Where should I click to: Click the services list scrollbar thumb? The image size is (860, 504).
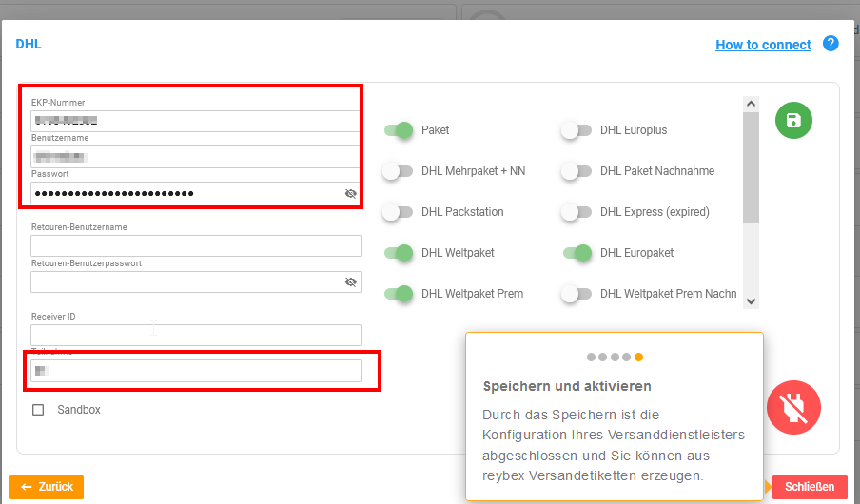pyautogui.click(x=751, y=167)
